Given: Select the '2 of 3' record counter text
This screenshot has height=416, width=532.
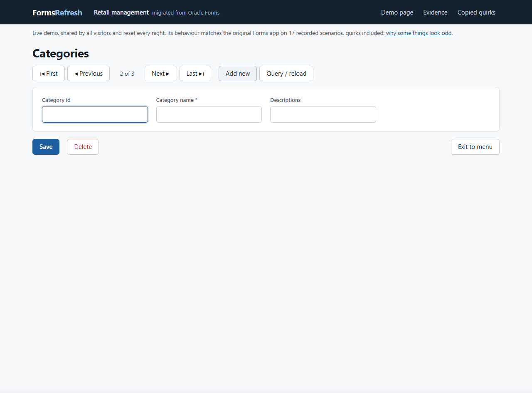Looking at the screenshot, I should click(127, 74).
